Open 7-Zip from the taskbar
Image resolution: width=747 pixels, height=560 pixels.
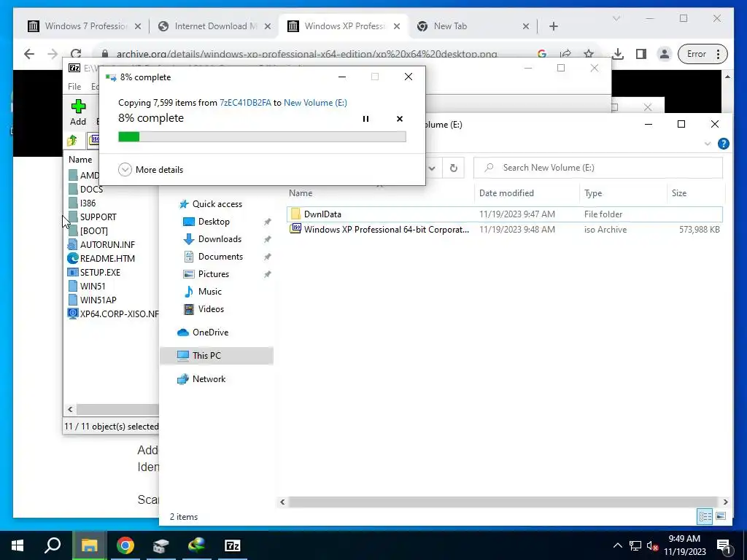pyautogui.click(x=233, y=545)
